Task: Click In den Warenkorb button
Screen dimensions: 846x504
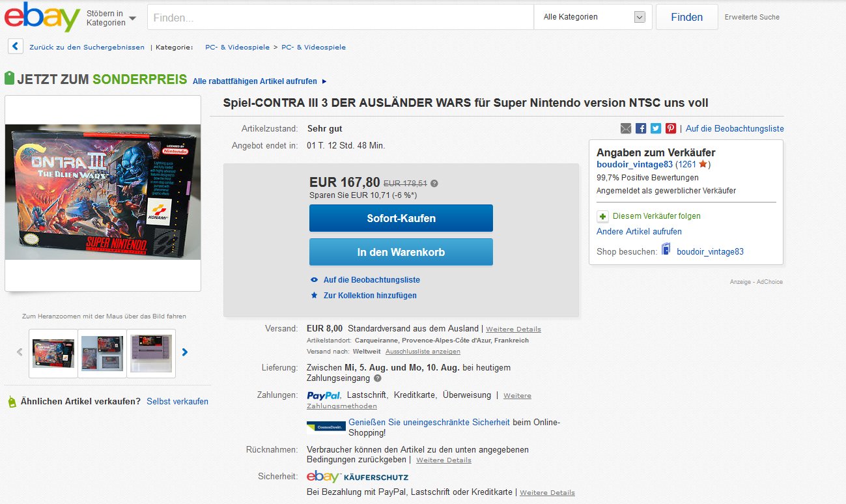Action: tap(401, 252)
